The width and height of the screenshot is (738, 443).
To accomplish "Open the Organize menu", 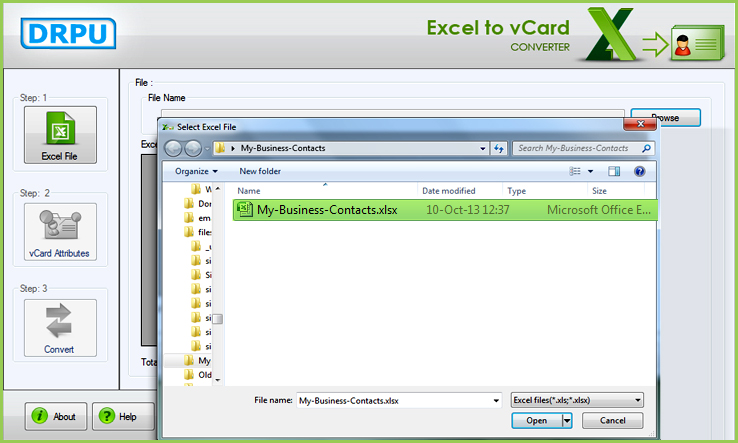I will (x=196, y=171).
